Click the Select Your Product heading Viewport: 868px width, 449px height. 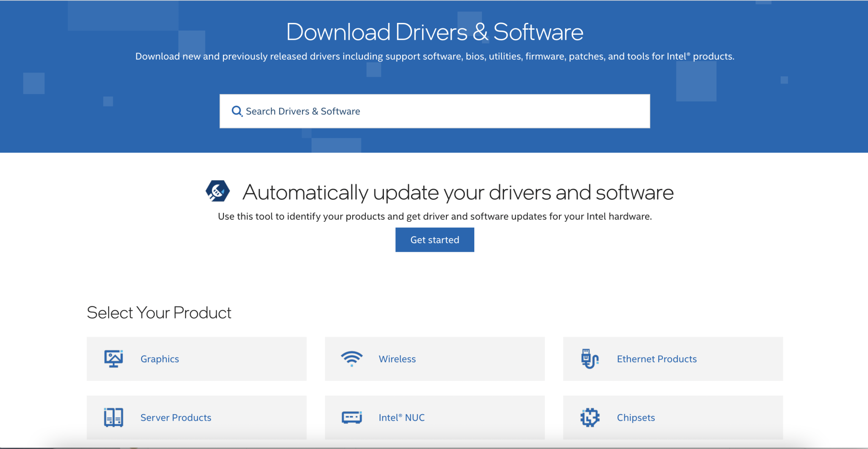[159, 313]
